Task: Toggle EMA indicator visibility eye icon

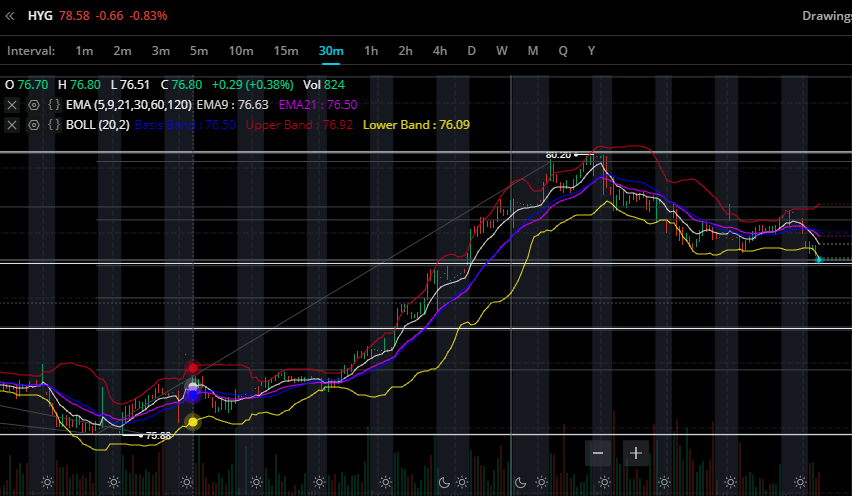Action: 34,105
